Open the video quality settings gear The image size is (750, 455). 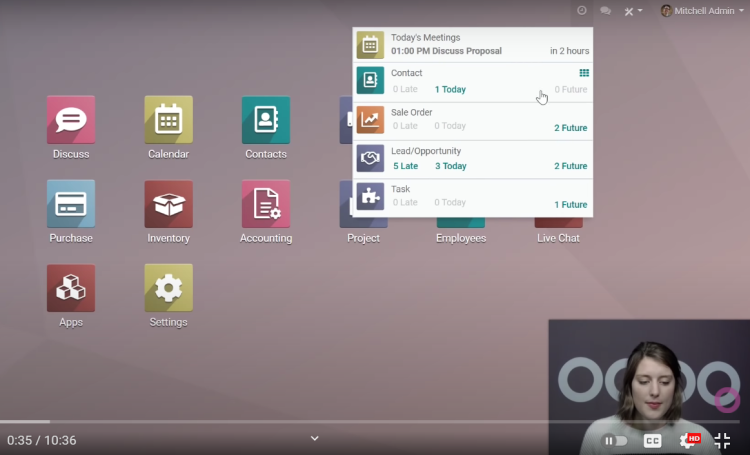point(688,441)
